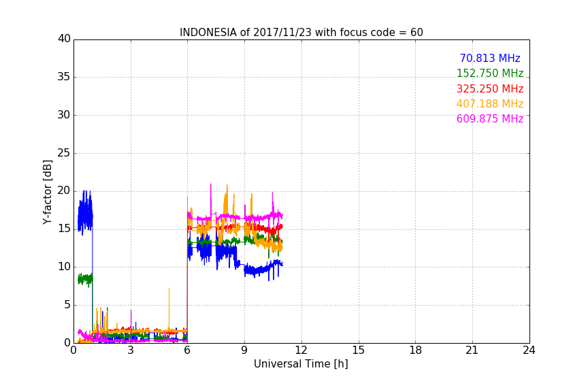Viewport: 588px width, 392px height.
Task: Click the x-axis tick label 18
Action: pos(415,350)
